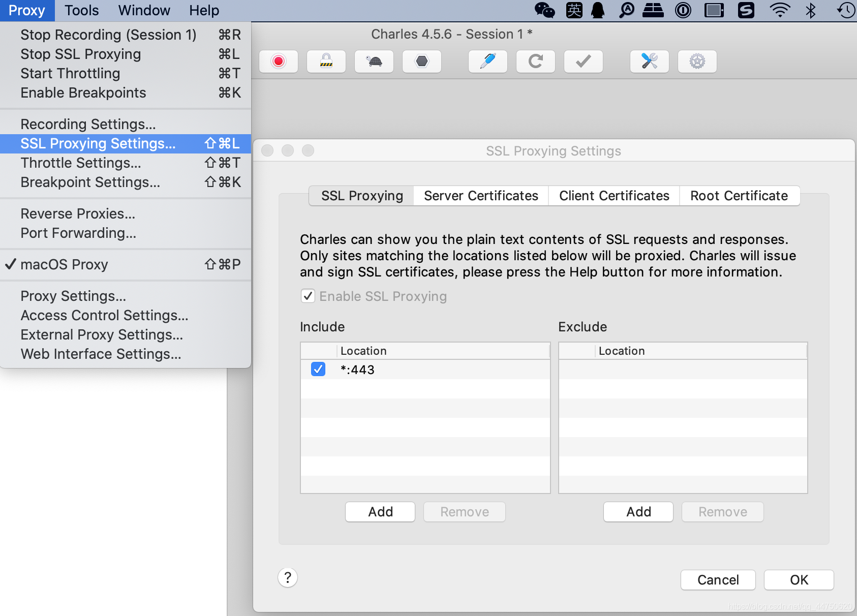Open Tools via wrench toolbar icon
This screenshot has height=616, width=857.
coord(650,61)
